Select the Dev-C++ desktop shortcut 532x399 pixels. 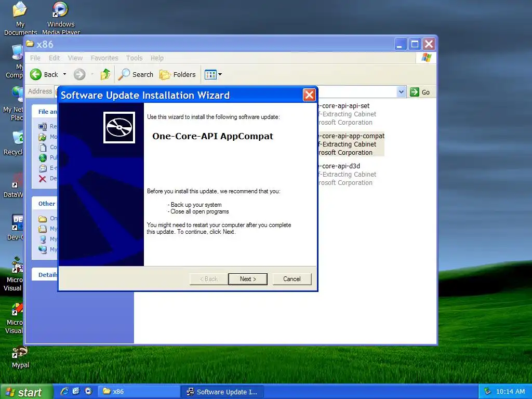click(x=15, y=228)
